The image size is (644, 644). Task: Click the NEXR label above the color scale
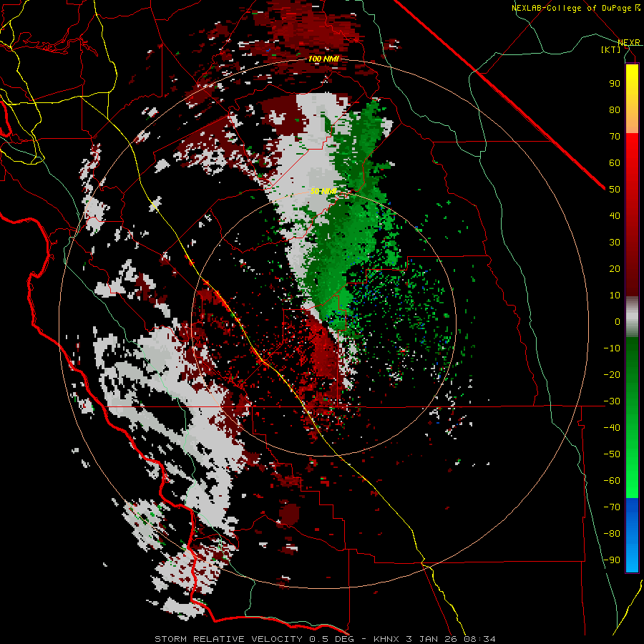(628, 42)
